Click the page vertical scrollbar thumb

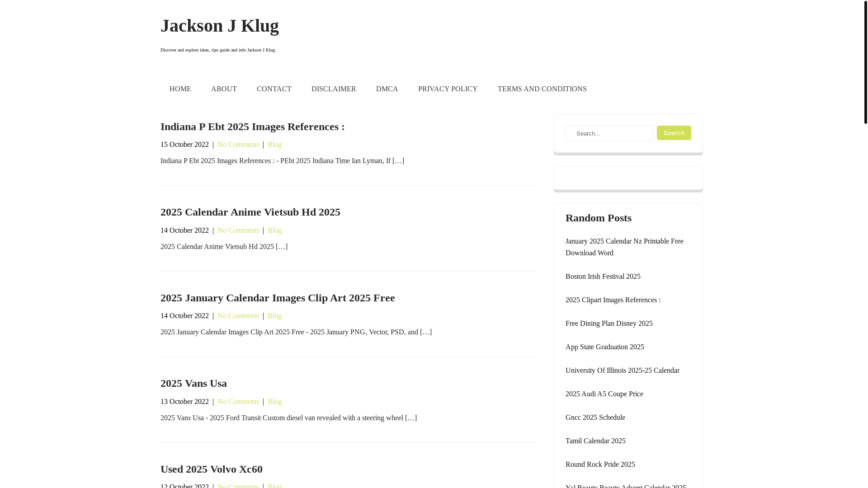pyautogui.click(x=865, y=62)
